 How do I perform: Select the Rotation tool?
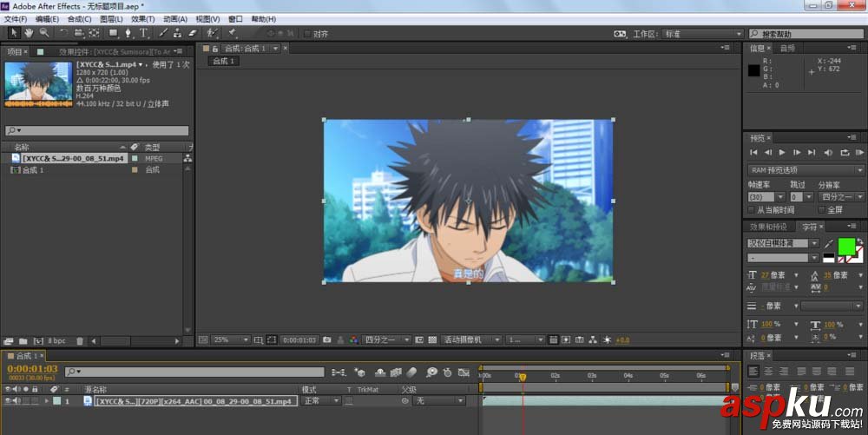pos(63,33)
